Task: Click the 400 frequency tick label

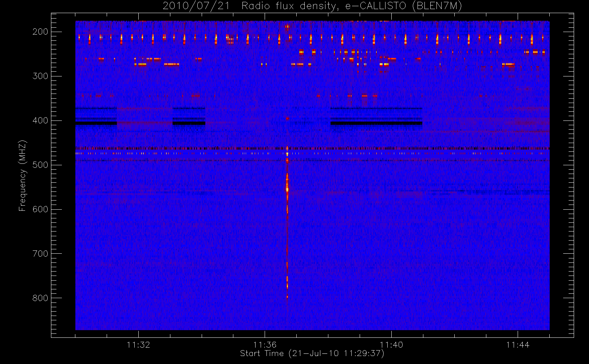Action: tap(40, 120)
